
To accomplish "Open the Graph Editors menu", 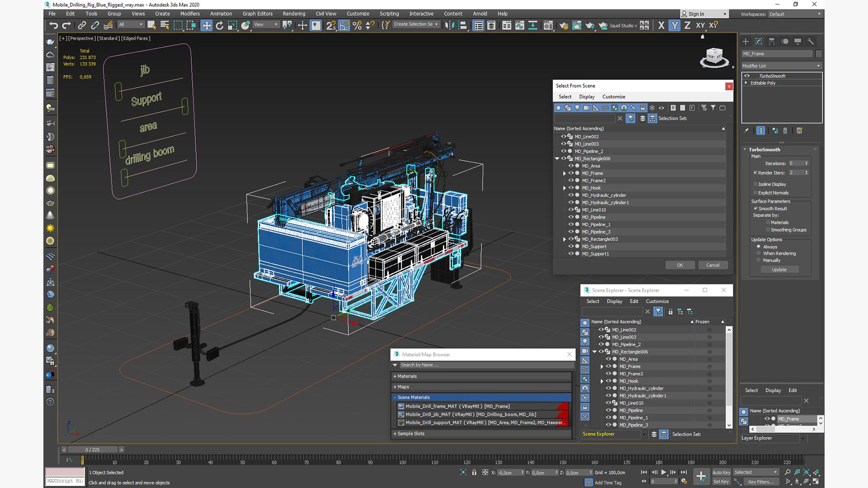I will [257, 14].
